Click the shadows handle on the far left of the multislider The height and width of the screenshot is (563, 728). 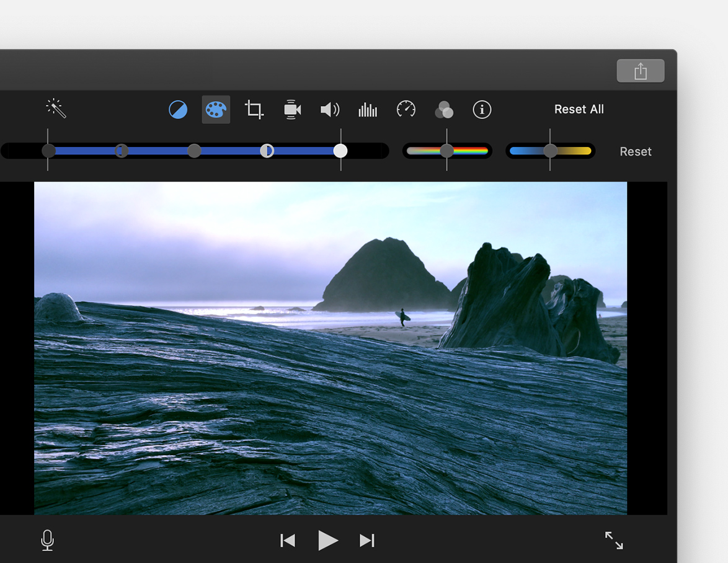[x=48, y=151]
